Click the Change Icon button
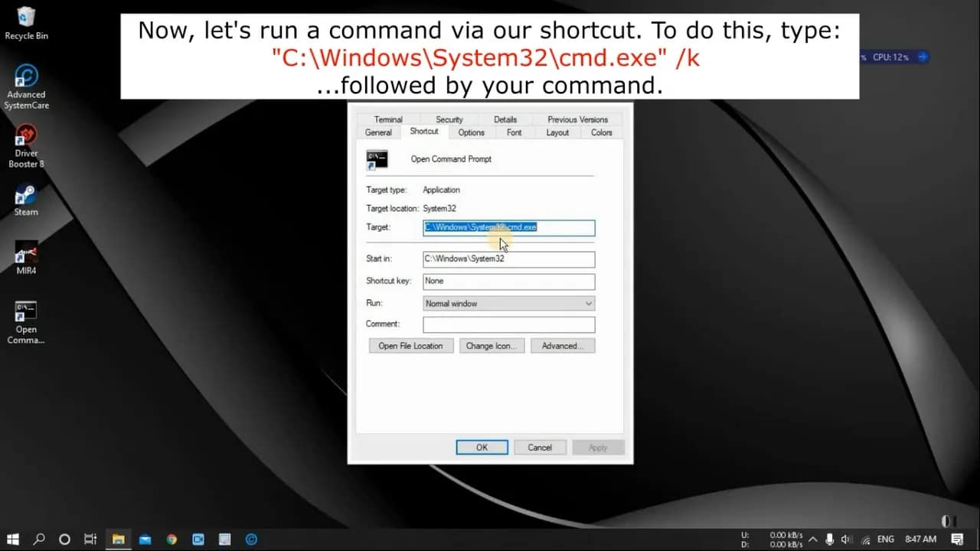The width and height of the screenshot is (980, 551). [492, 345]
